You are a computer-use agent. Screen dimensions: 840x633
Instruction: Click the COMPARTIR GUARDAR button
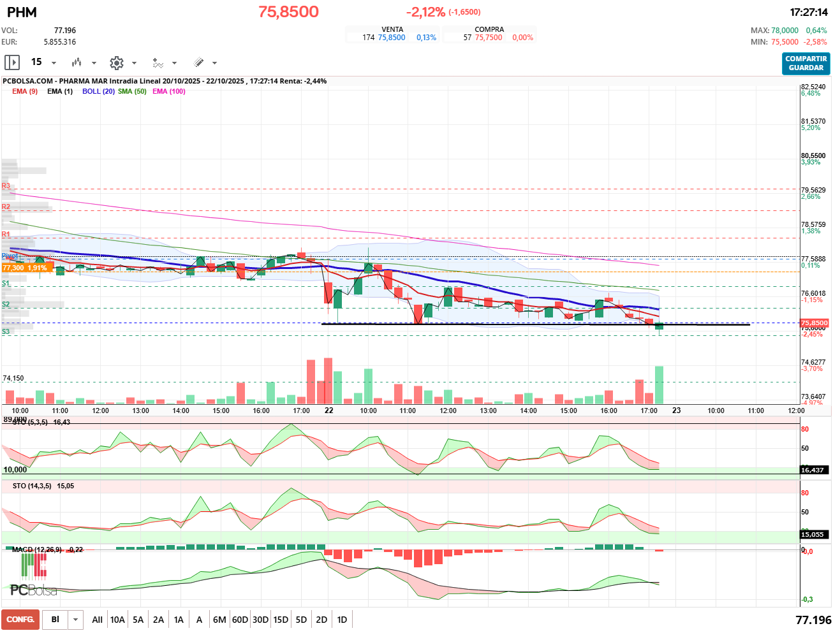click(806, 63)
